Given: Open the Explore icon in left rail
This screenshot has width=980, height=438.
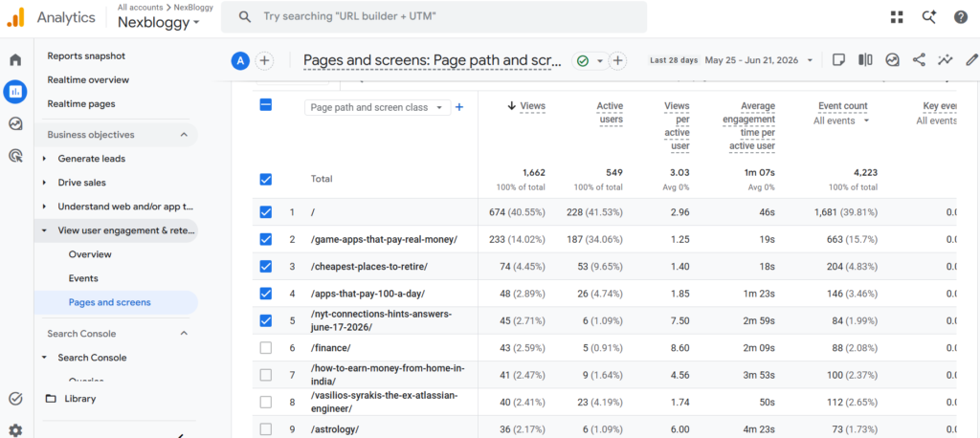Looking at the screenshot, I should (x=15, y=123).
